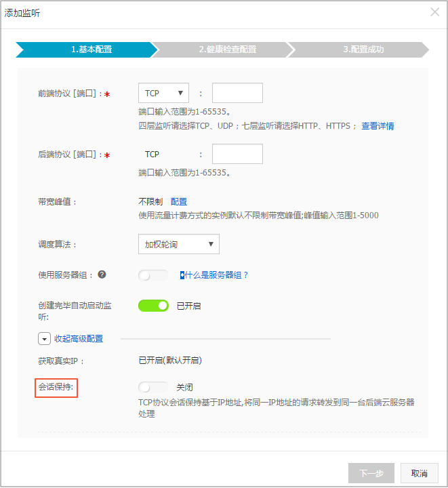The image size is (448, 488).
Task: Select the 1.基本配置 step tab
Action: tap(87, 49)
